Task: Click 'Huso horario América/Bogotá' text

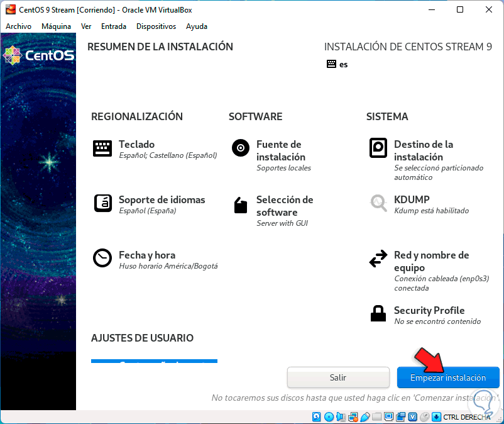Action: (x=168, y=266)
